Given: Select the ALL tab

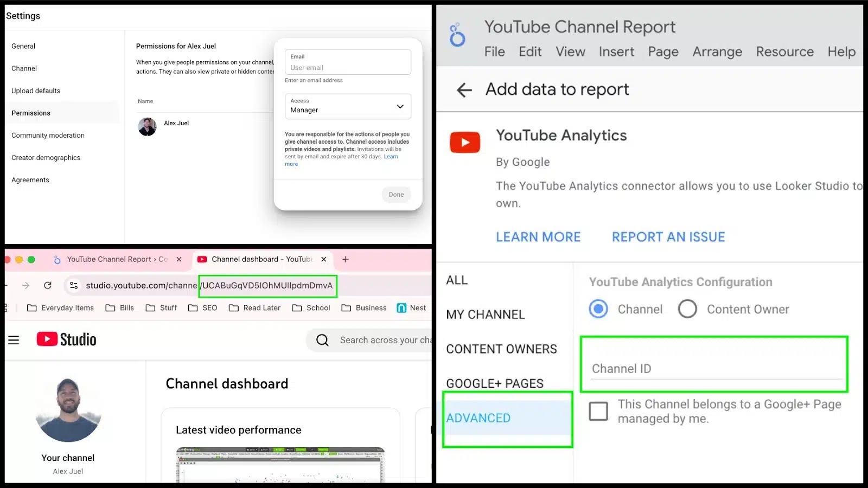Looking at the screenshot, I should (x=457, y=280).
